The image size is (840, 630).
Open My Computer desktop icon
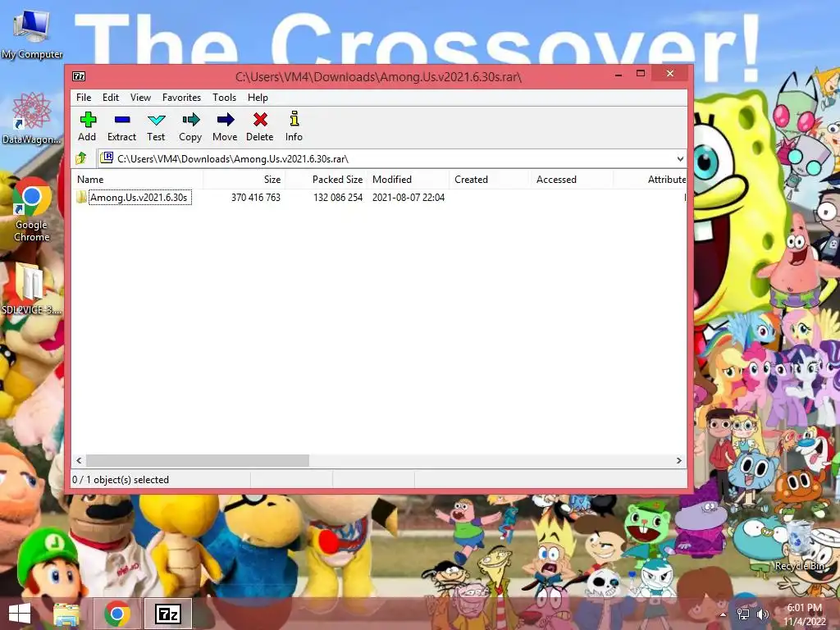(32, 33)
